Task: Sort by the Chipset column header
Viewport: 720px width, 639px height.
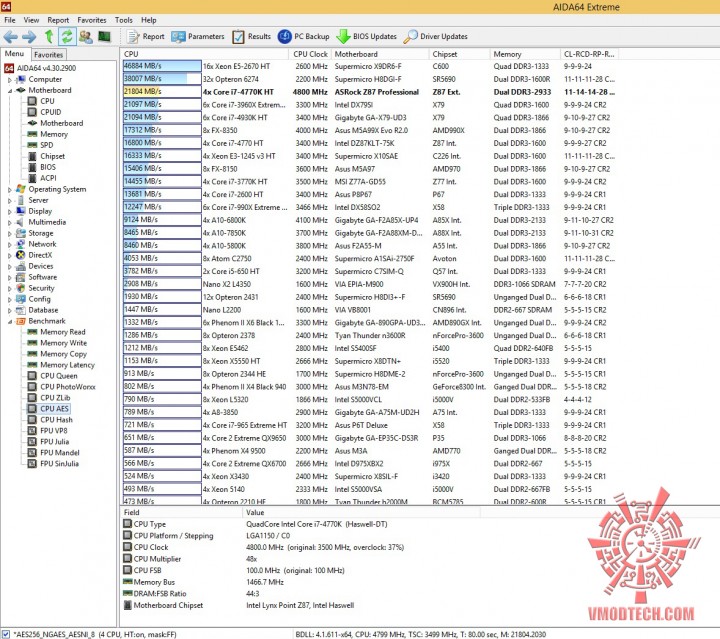Action: 460,54
